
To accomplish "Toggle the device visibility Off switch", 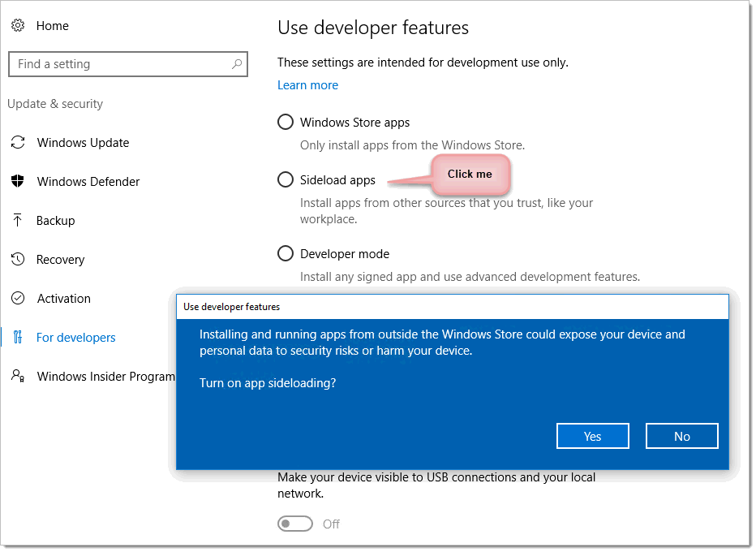I will (295, 524).
